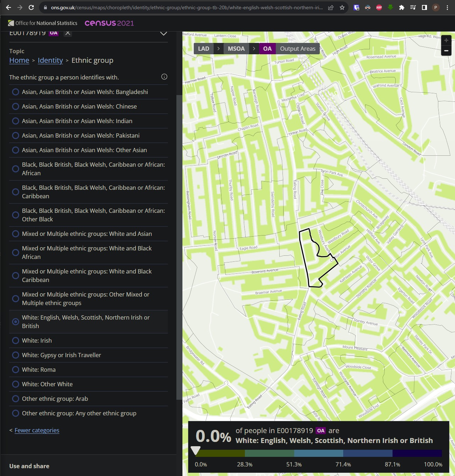
Task: Expand the selected area dropdown chevron
Action: coord(163,33)
